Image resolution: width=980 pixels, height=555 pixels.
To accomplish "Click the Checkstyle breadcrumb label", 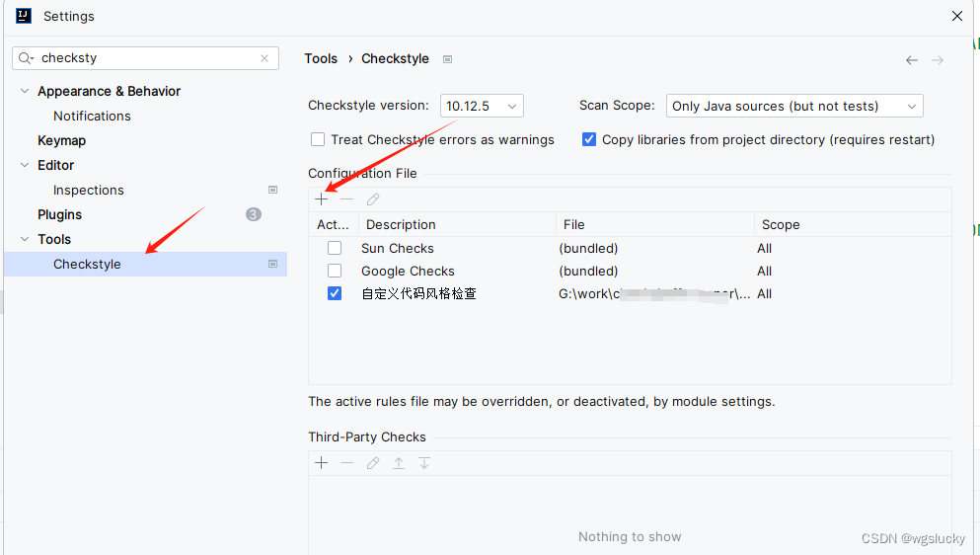I will coord(395,59).
